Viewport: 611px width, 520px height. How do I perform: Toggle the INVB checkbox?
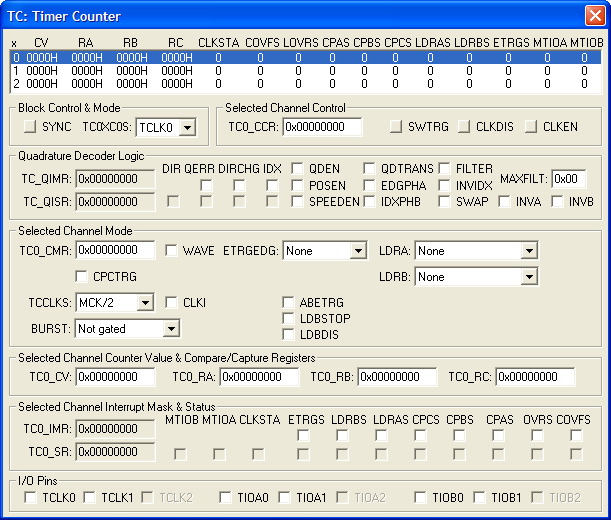click(557, 202)
